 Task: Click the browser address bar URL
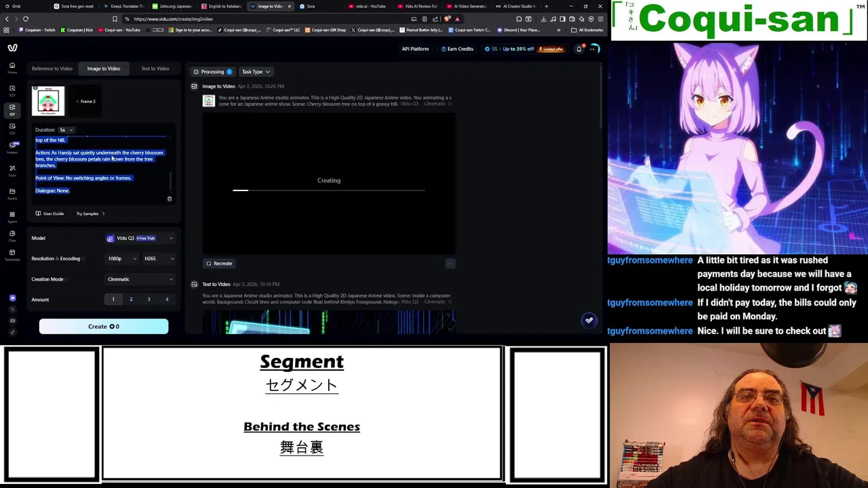click(x=173, y=19)
